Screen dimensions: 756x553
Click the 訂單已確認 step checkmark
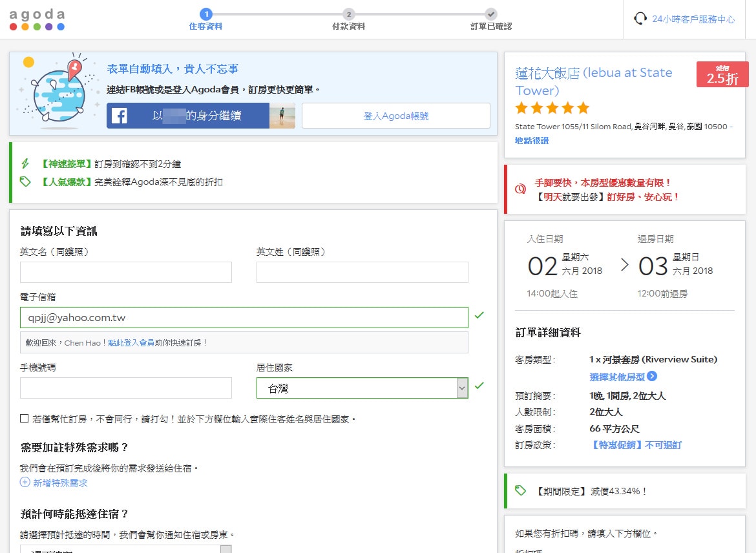[491, 14]
